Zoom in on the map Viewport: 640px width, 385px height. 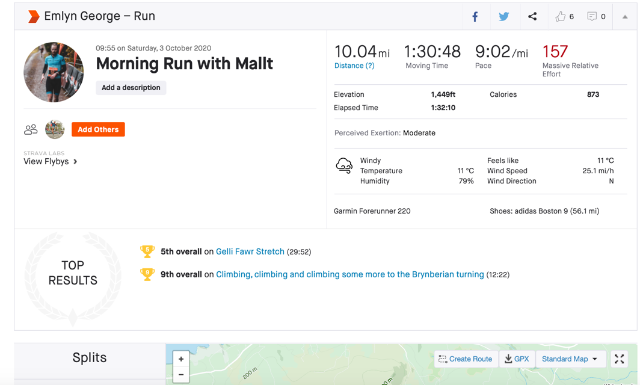tap(181, 359)
